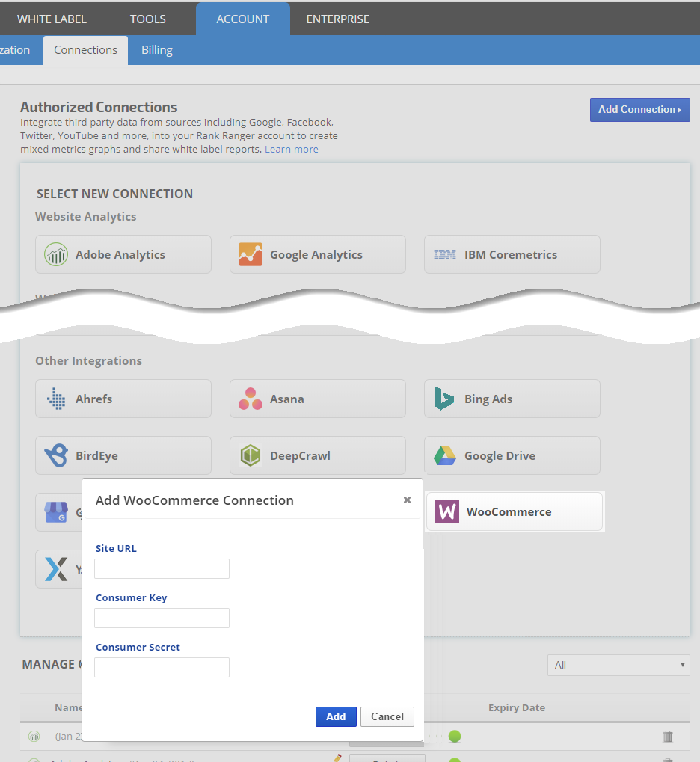
Task: Click the purple WooCommerce W icon
Action: pyautogui.click(x=446, y=511)
